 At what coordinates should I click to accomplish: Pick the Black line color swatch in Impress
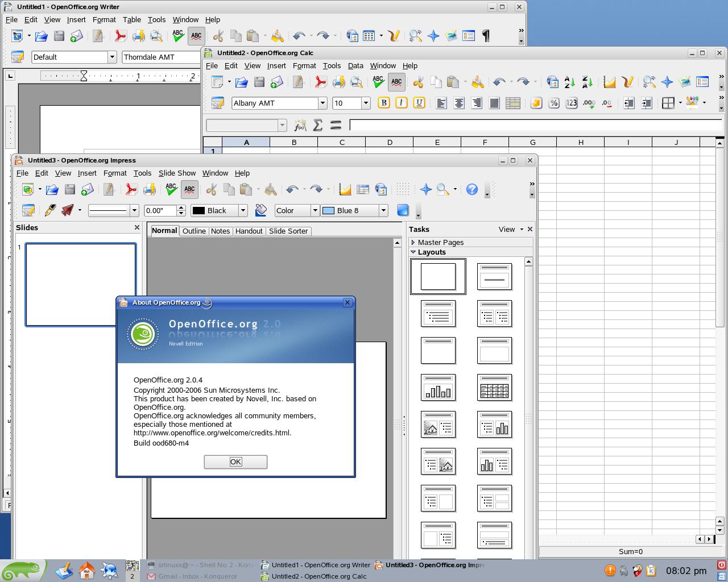point(198,210)
